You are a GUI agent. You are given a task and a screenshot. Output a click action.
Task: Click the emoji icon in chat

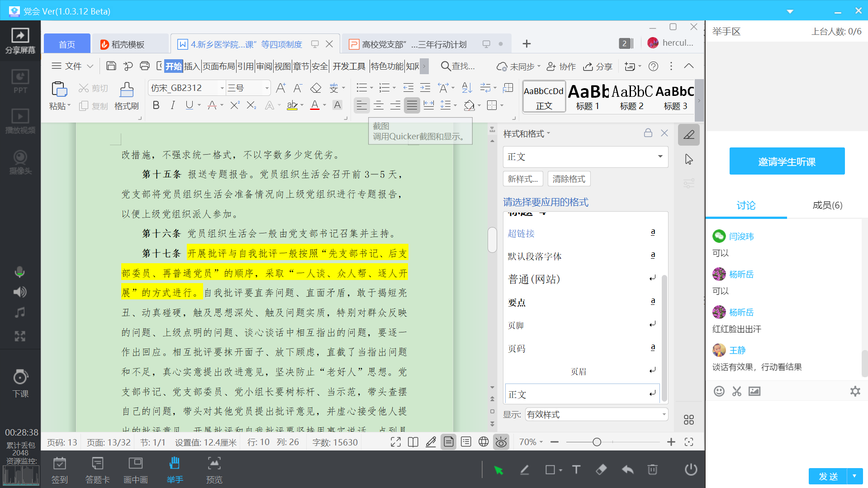[x=719, y=391]
